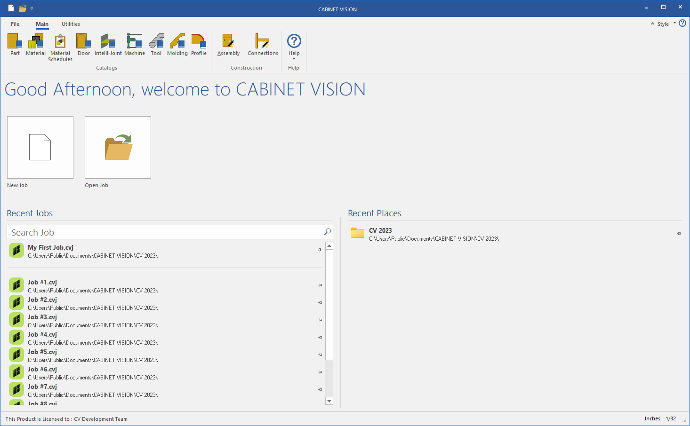This screenshot has width=690, height=426.
Task: Maximize the CABINET VISION window
Action: 663,7
